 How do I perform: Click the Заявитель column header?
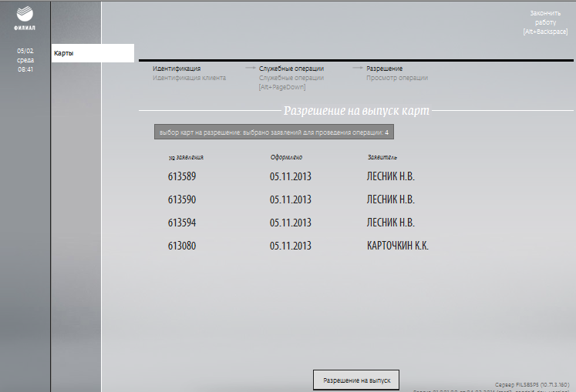point(382,157)
